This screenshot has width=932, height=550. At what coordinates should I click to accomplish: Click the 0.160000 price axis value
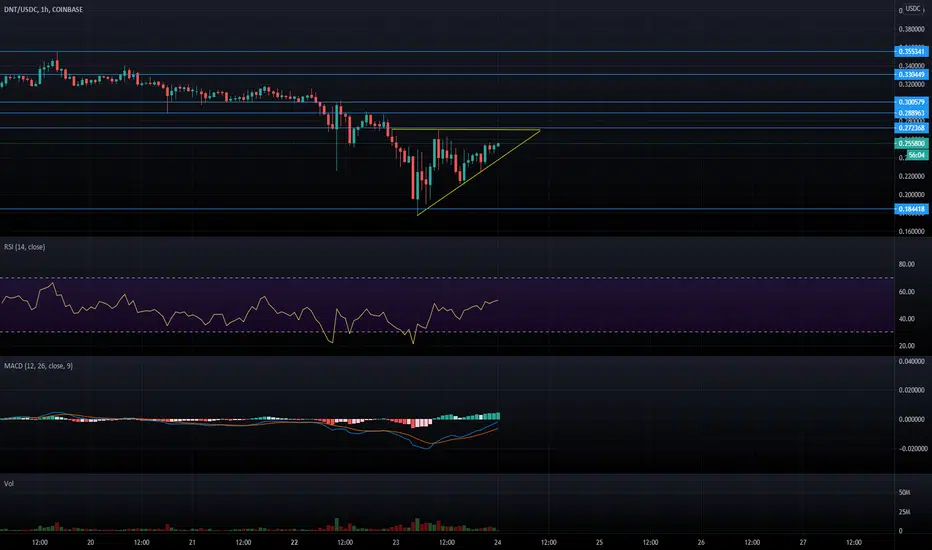coord(911,231)
